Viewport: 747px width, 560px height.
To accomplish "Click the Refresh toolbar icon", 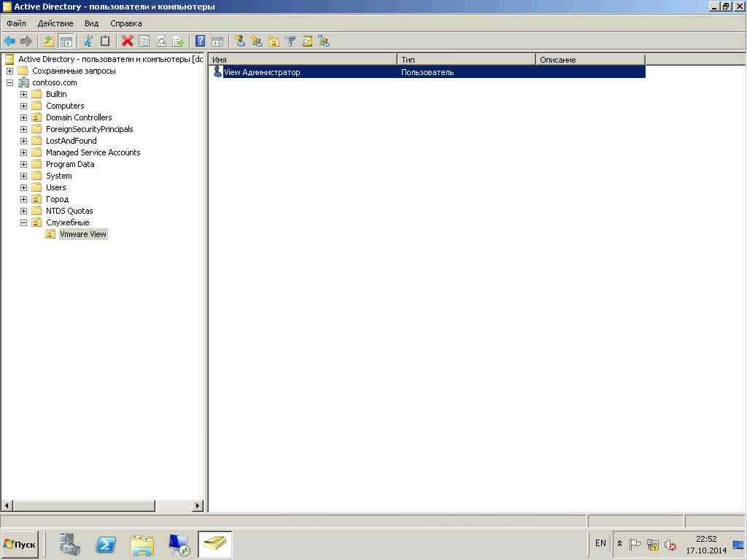I will (x=161, y=42).
